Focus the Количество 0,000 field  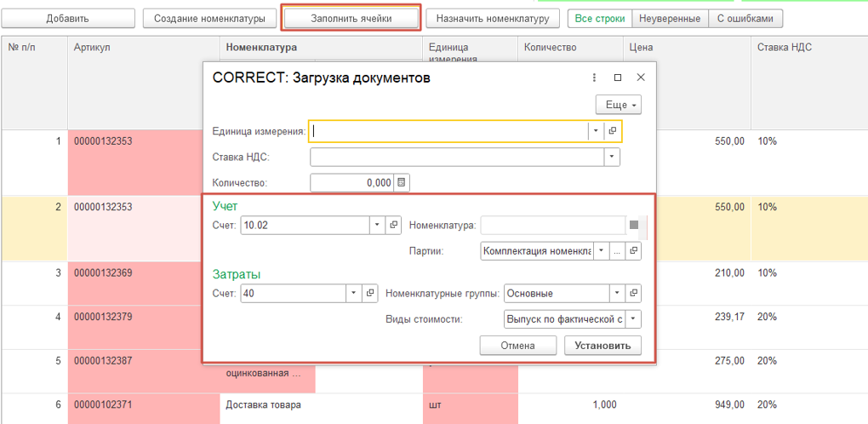[352, 183]
